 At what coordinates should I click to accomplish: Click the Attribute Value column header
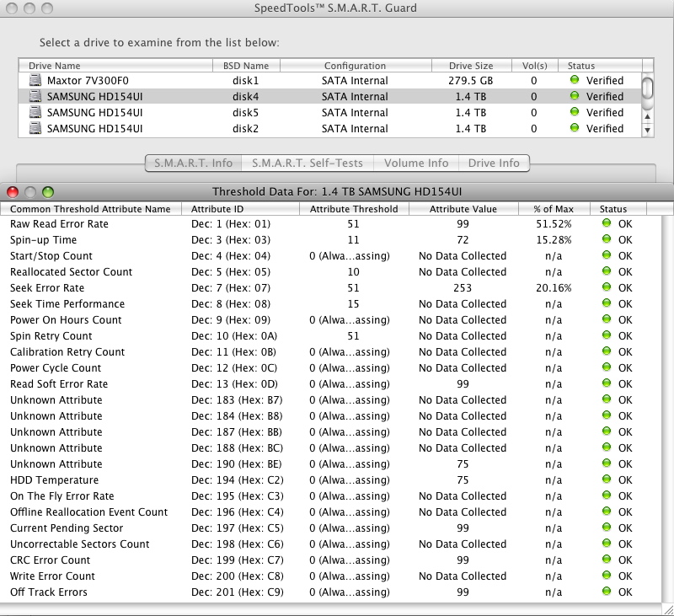(463, 209)
